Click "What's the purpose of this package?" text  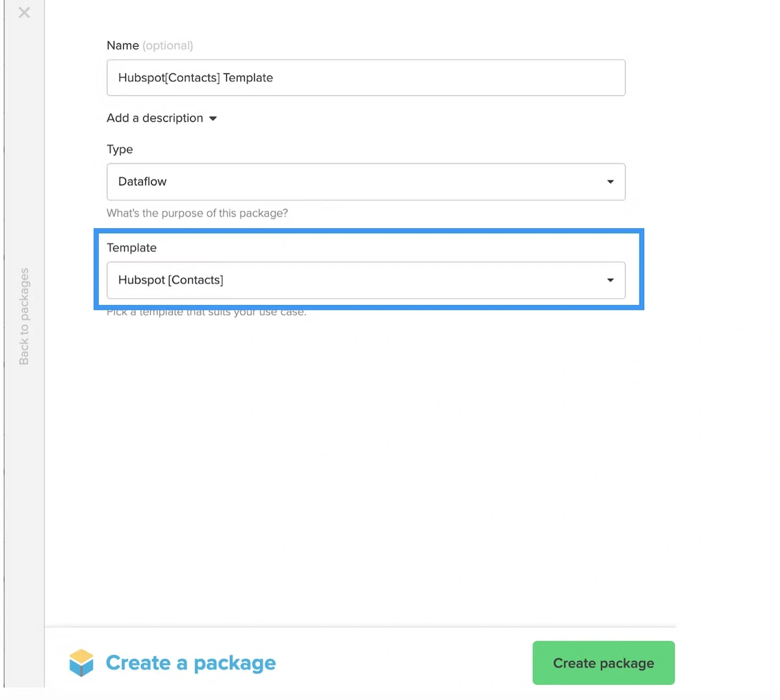click(x=197, y=213)
